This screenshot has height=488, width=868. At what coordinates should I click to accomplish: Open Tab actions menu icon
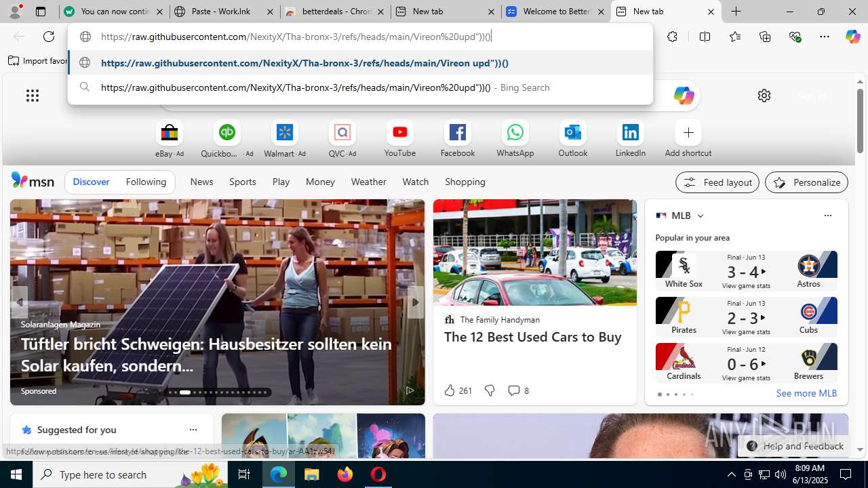(41, 12)
